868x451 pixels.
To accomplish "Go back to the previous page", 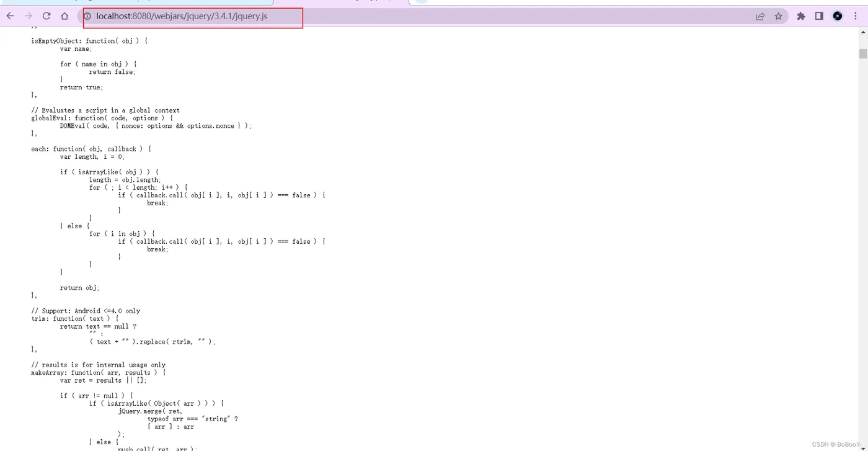I will pos(10,16).
